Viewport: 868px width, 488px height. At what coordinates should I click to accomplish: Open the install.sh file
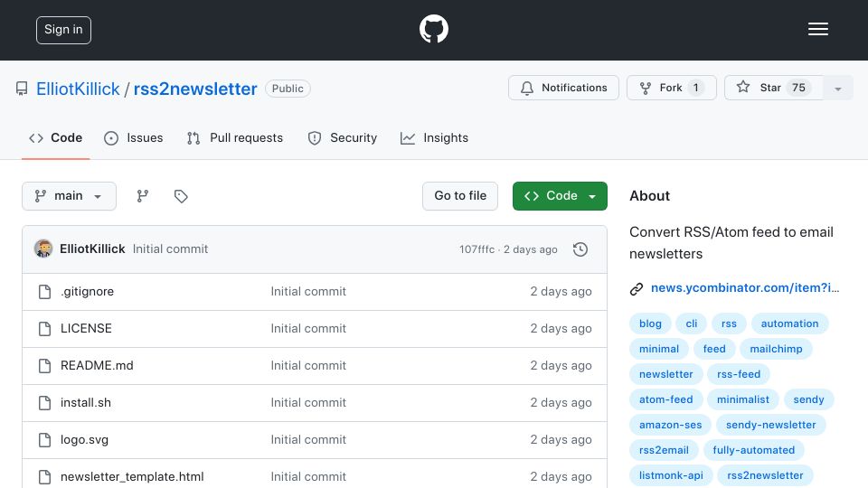86,403
